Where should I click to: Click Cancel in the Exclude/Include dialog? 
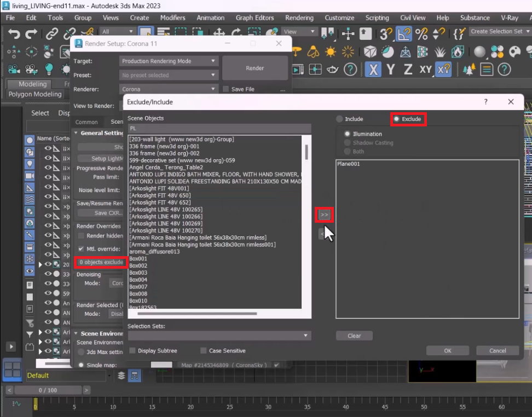[498, 350]
